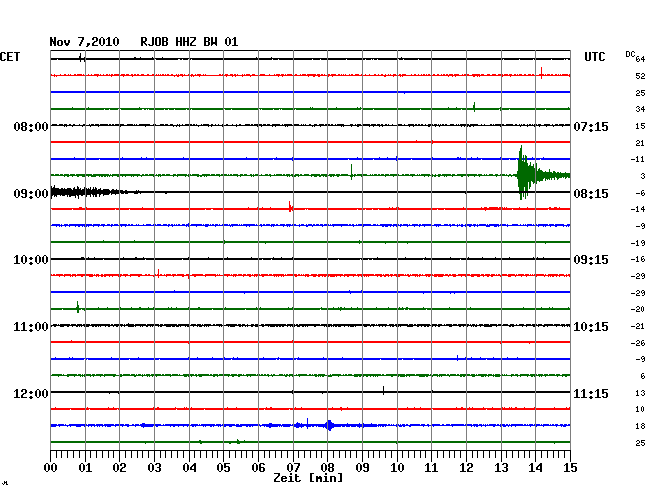This screenshot has height=494, width=650.
Task: Click the axis title "Zeit [min]"
Action: [308, 478]
